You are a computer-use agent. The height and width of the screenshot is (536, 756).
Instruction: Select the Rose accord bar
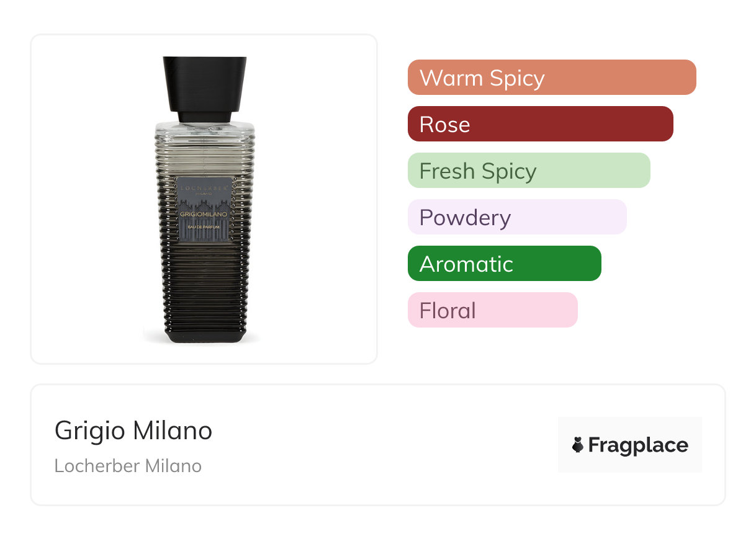[540, 124]
